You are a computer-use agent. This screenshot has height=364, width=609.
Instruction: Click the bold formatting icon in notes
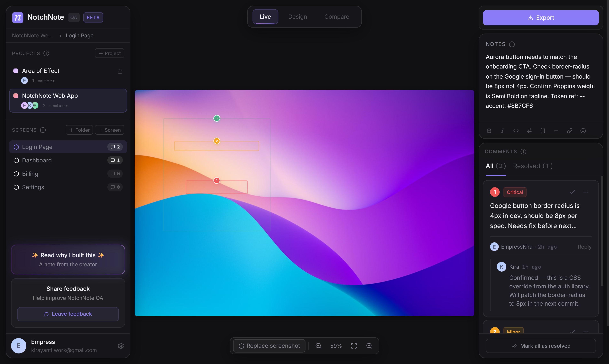coord(489,131)
